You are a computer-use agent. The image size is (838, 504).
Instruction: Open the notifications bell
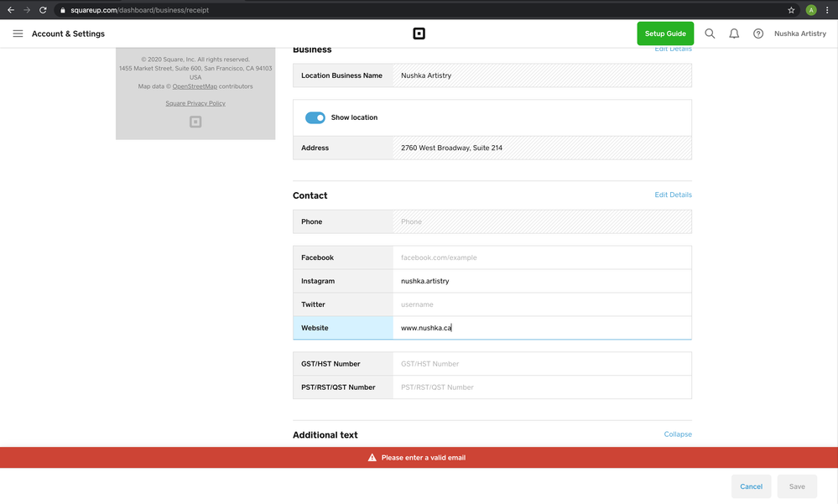click(734, 34)
